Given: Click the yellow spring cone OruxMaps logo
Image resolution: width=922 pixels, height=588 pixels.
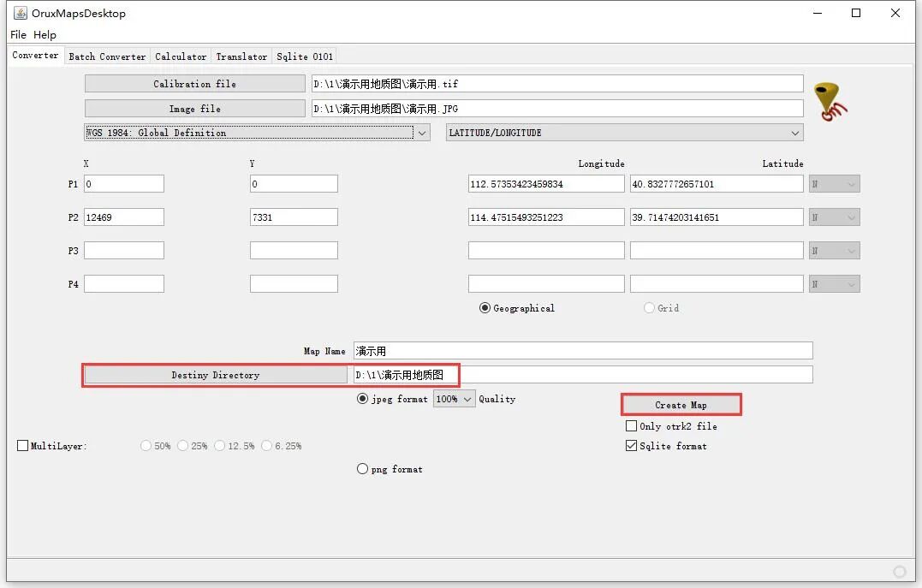Looking at the screenshot, I should point(830,102).
